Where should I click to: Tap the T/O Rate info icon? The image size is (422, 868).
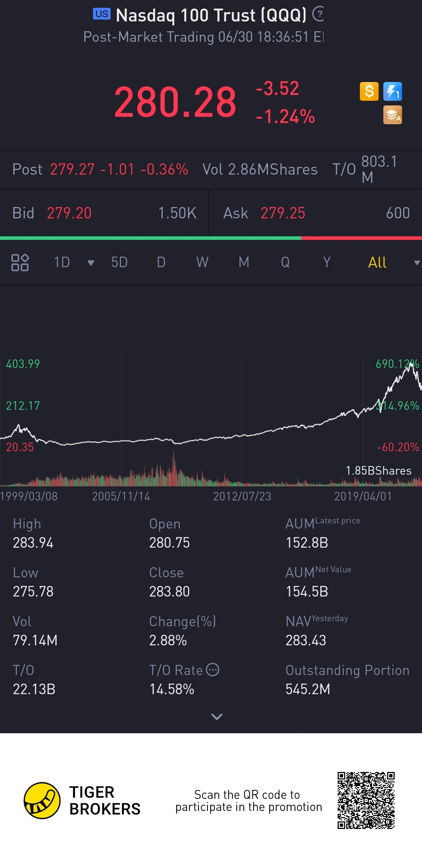pyautogui.click(x=213, y=670)
